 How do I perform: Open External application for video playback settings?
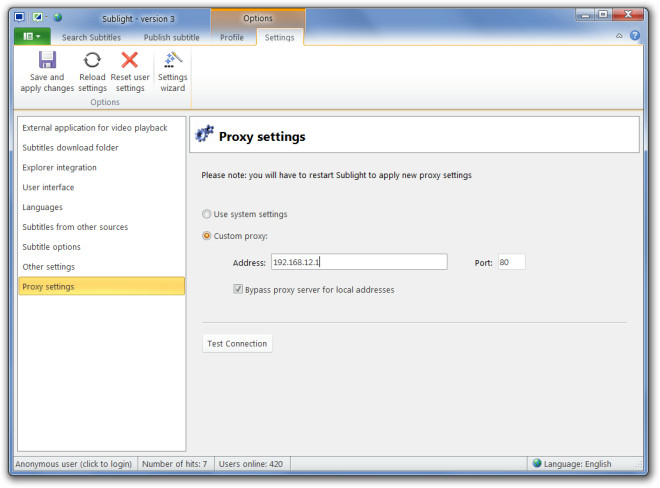tap(101, 128)
